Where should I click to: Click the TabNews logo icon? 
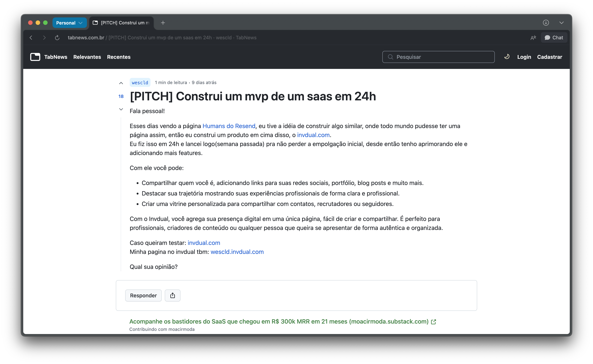pos(35,57)
